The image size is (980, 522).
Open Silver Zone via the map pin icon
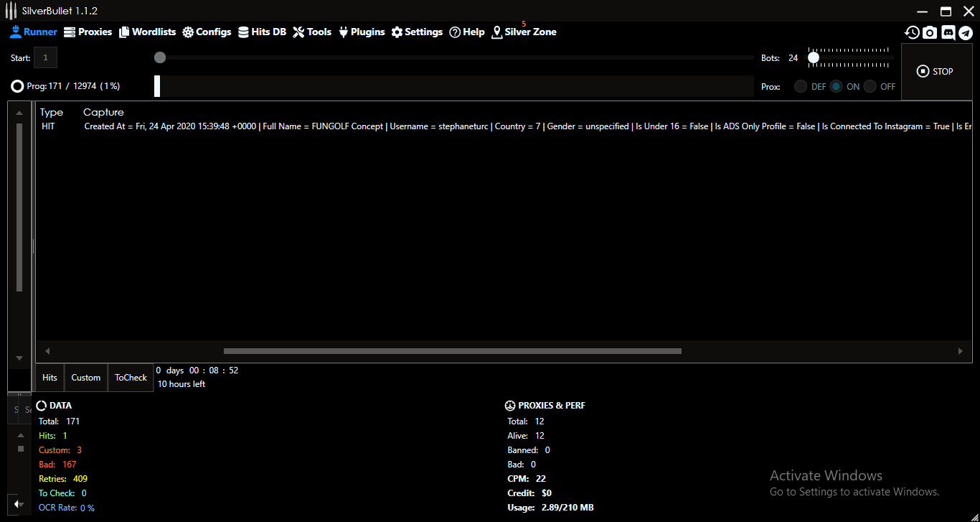pyautogui.click(x=496, y=32)
